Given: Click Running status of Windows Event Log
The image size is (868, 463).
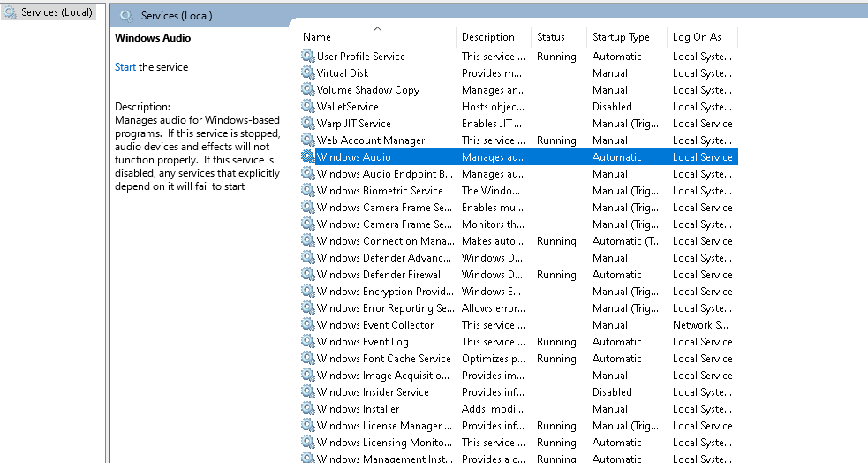Looking at the screenshot, I should coord(556,342).
